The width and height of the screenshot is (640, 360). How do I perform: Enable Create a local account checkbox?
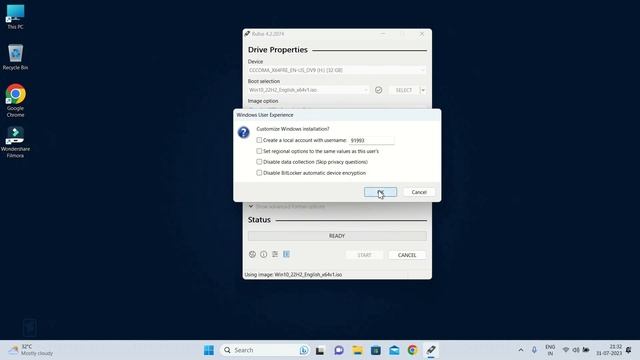coord(259,140)
